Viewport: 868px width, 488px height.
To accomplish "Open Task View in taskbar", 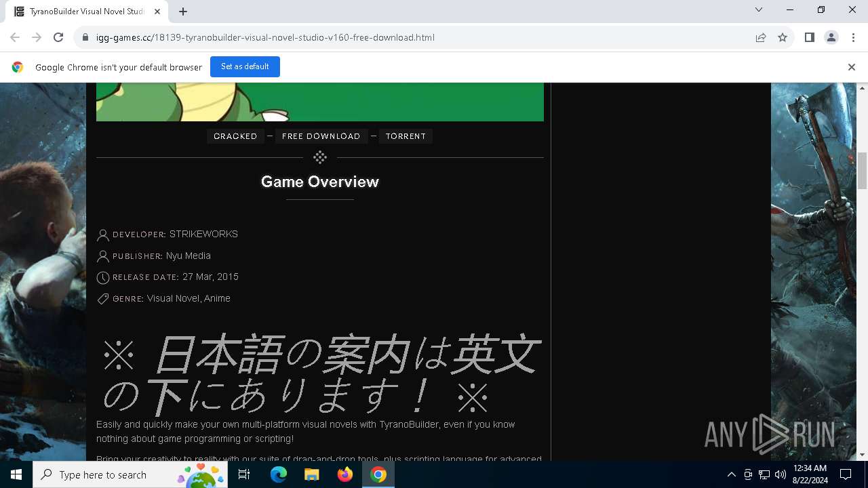I will [x=245, y=474].
